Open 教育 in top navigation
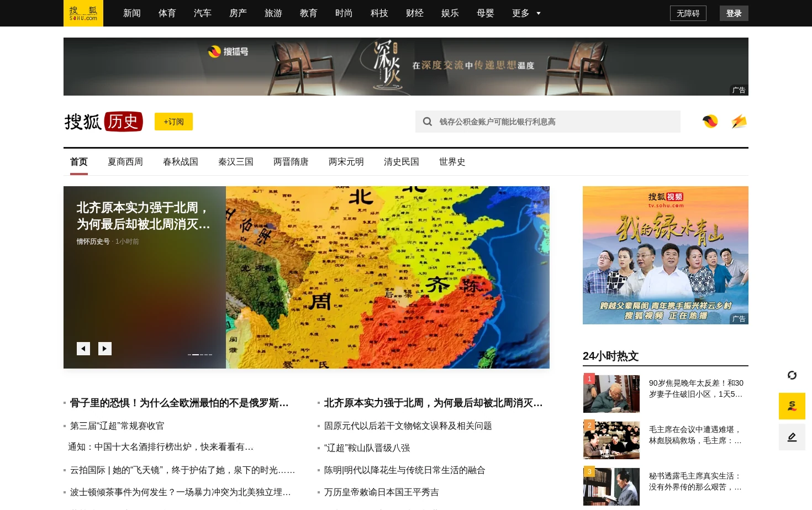 click(x=309, y=13)
